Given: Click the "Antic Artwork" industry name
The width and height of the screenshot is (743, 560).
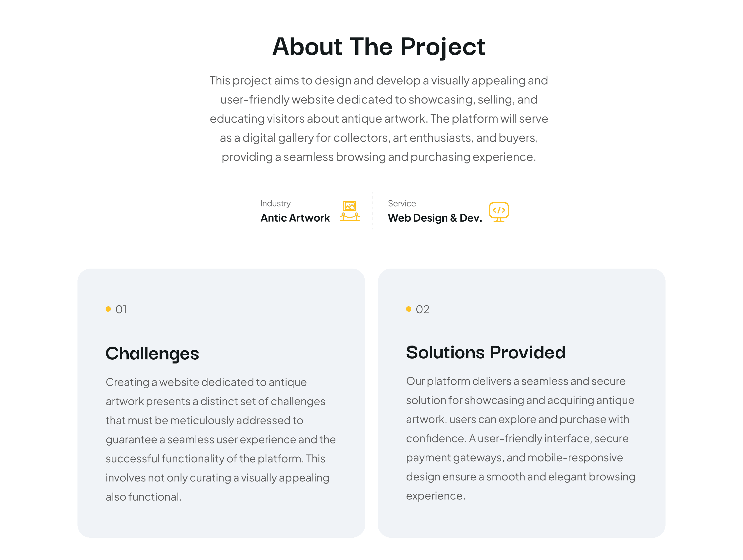Looking at the screenshot, I should pyautogui.click(x=295, y=218).
